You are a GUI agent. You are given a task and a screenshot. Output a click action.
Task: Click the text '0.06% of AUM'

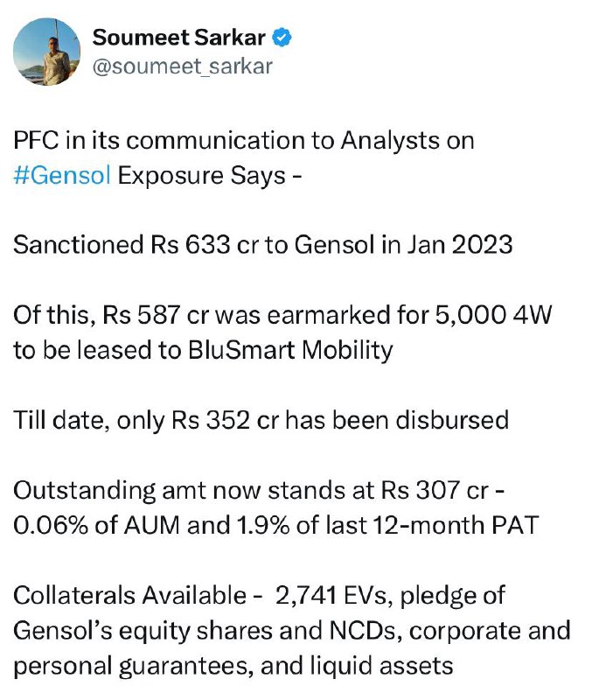coord(96,525)
